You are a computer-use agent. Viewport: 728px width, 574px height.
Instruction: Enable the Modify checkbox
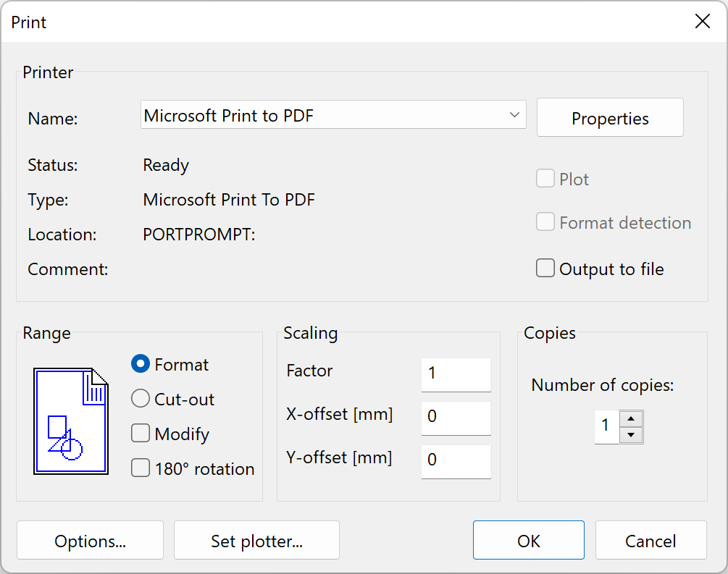pyautogui.click(x=141, y=434)
